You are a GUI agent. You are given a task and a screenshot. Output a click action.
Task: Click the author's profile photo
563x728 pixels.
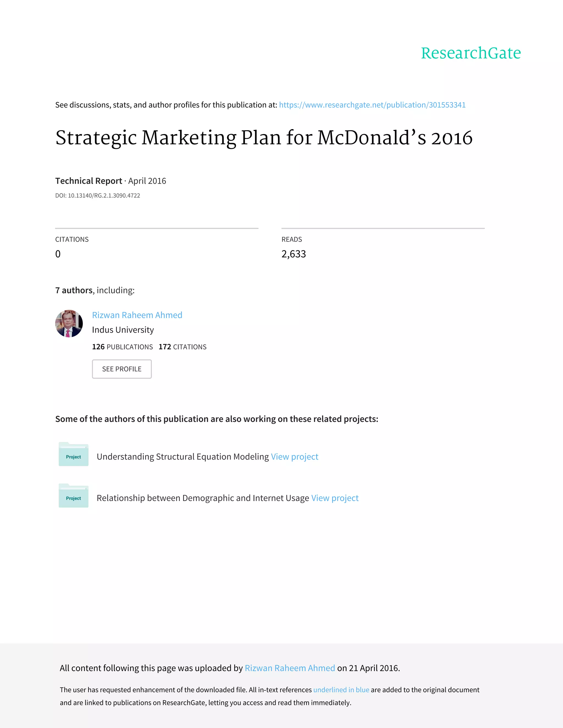pyautogui.click(x=69, y=323)
